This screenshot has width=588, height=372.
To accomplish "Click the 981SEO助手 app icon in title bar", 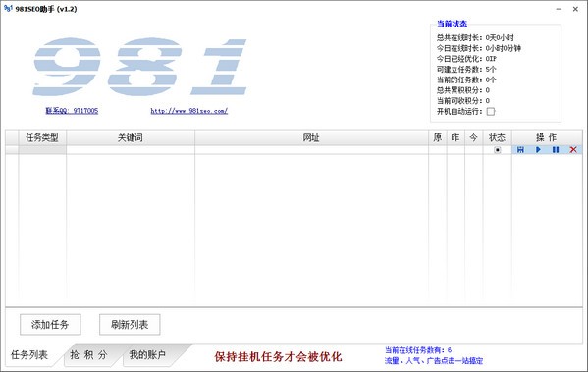I will pyautogui.click(x=8, y=8).
